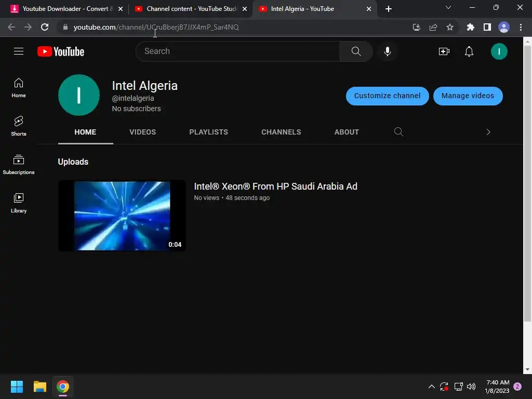Open the Chrome extensions puzzle icon
The width and height of the screenshot is (532, 399).
470,27
